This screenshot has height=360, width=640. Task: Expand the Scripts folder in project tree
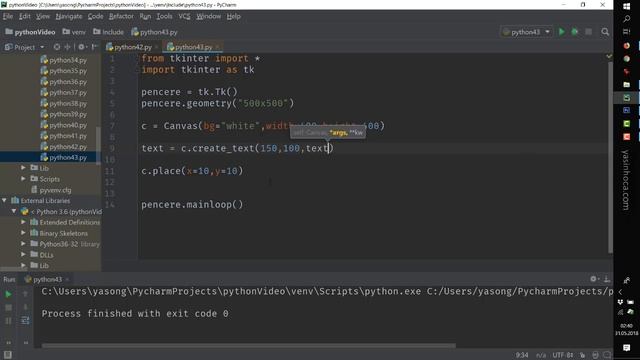[23, 179]
